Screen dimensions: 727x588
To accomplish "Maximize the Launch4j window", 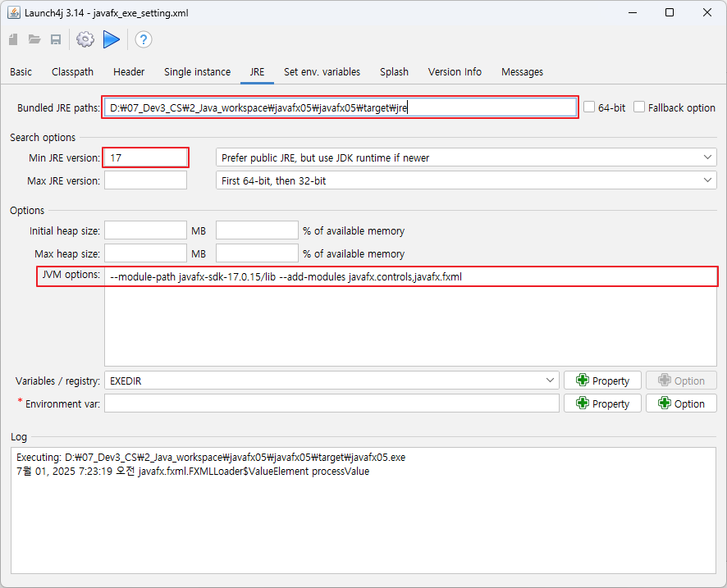I will 670,12.
